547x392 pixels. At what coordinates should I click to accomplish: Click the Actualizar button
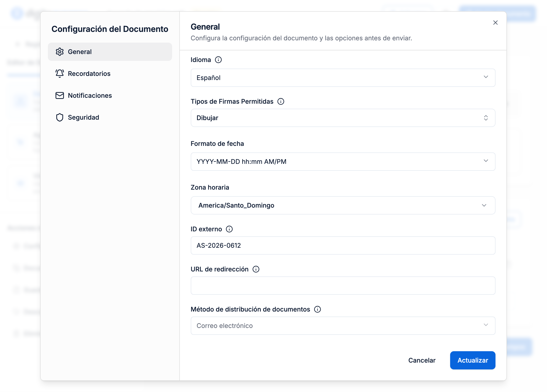click(x=473, y=360)
